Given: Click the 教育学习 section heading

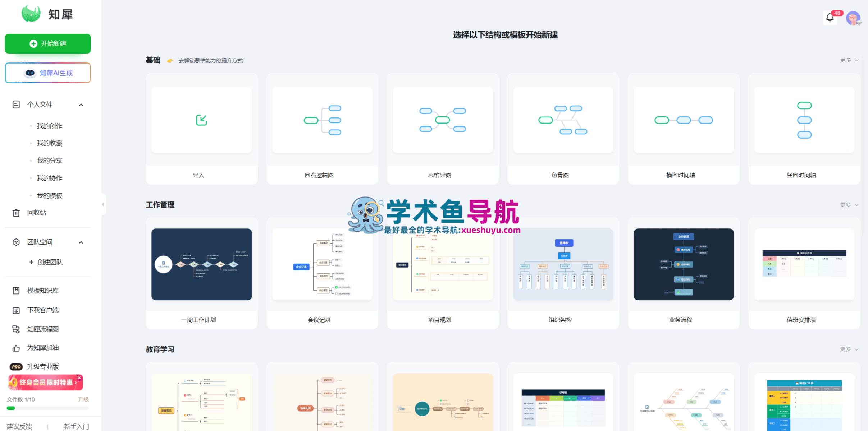Looking at the screenshot, I should 160,349.
